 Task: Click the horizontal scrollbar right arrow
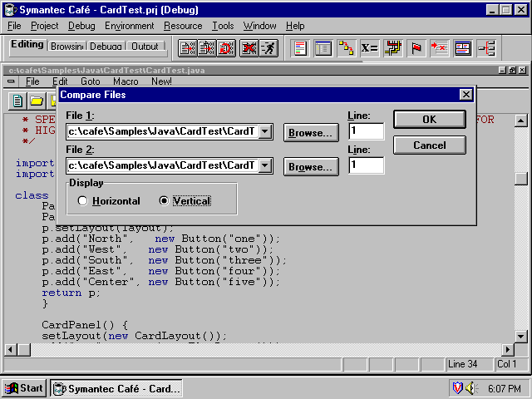[x=508, y=349]
